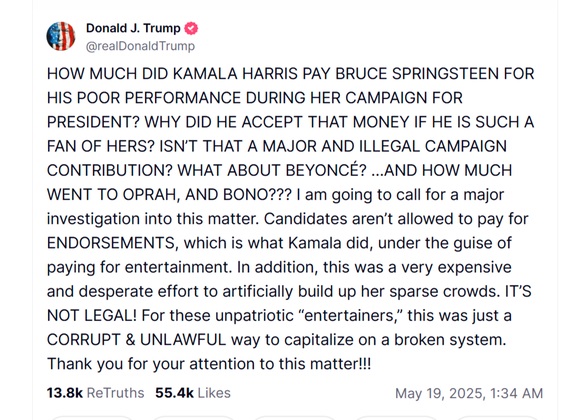View the 13.8k ReTruths list
The width and height of the screenshot is (568, 420).
click(95, 393)
